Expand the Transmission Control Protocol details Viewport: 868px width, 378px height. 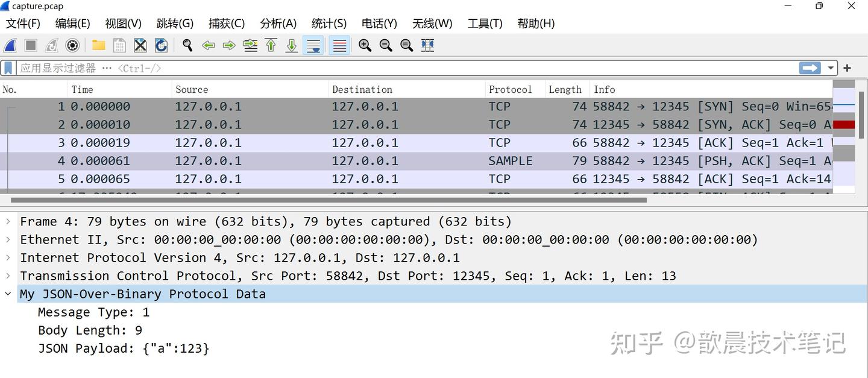pos(8,276)
